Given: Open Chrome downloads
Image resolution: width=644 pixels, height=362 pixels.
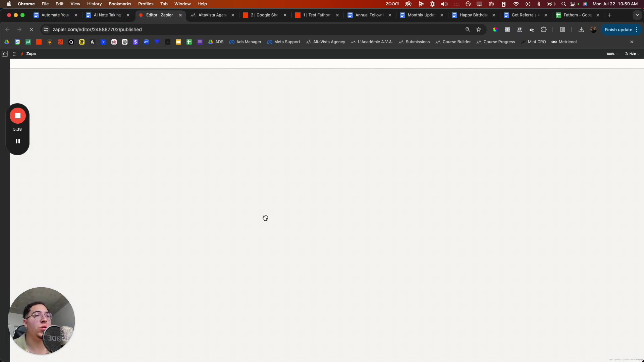Looking at the screenshot, I should (x=581, y=29).
